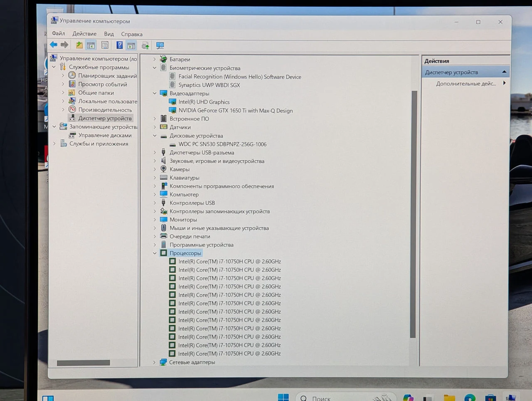This screenshot has width=532, height=401.
Task: Open the Справка menu
Action: [132, 34]
